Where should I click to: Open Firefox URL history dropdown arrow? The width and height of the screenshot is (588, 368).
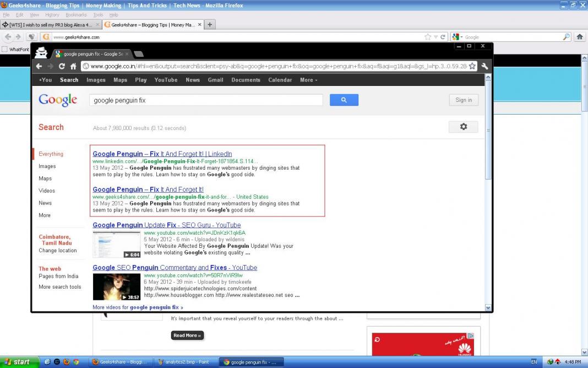pos(435,37)
